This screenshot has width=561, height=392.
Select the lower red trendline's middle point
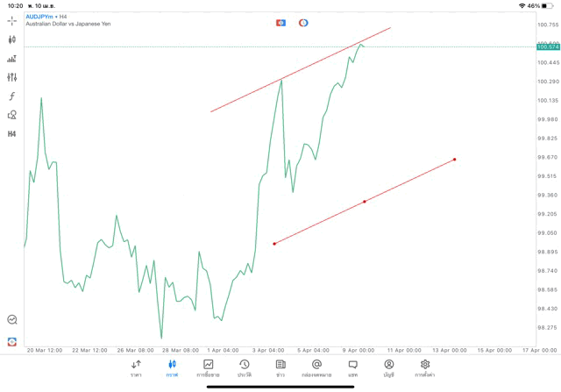point(365,202)
